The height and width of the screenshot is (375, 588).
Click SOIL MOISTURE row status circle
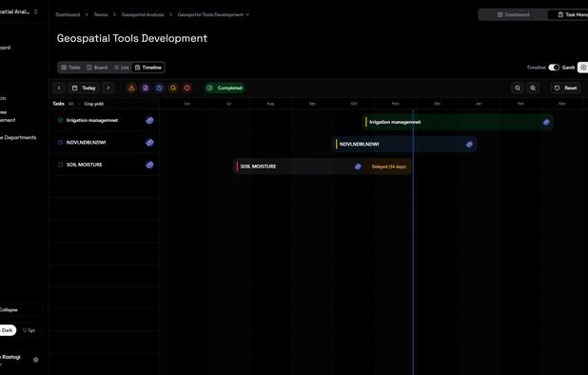click(x=60, y=165)
